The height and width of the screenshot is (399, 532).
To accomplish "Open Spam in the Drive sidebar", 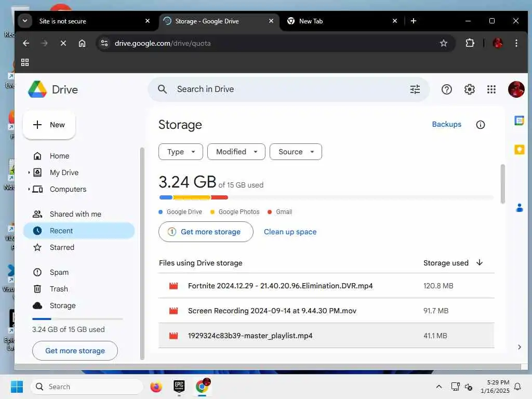I will tap(79, 272).
